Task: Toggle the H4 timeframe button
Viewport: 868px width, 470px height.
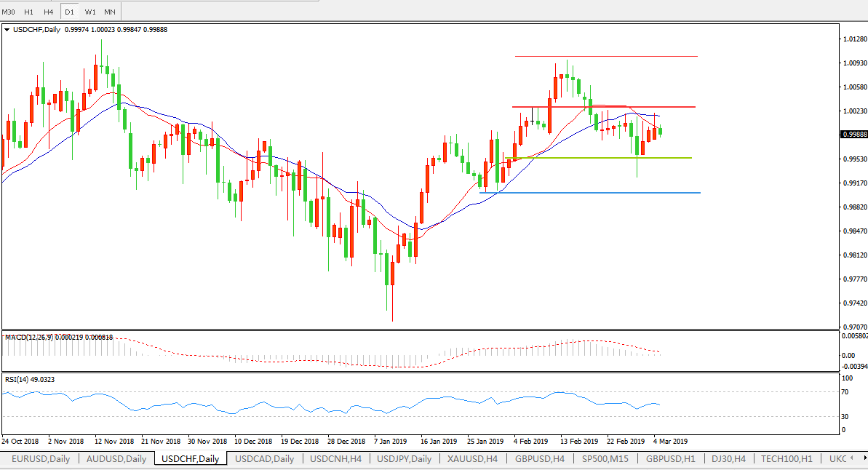Action: (48, 12)
